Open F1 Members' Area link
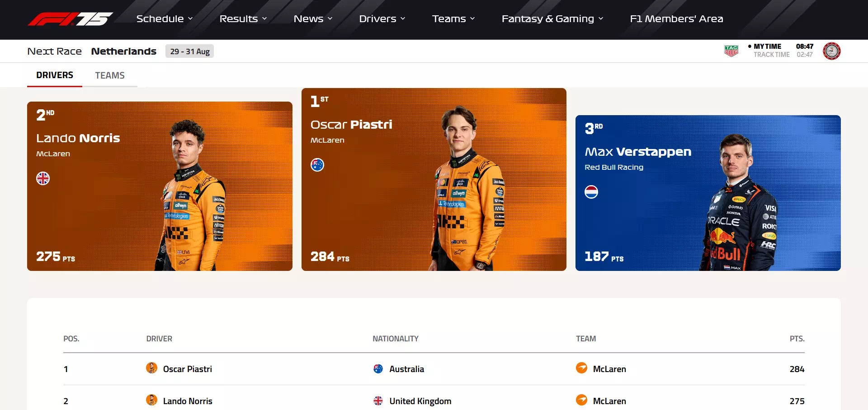868x410 pixels. coord(676,19)
